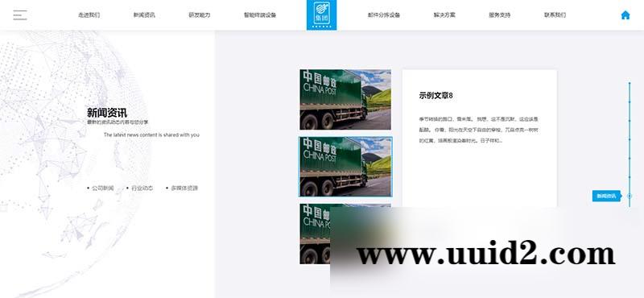Open the 走进我们 menu item

(89, 15)
